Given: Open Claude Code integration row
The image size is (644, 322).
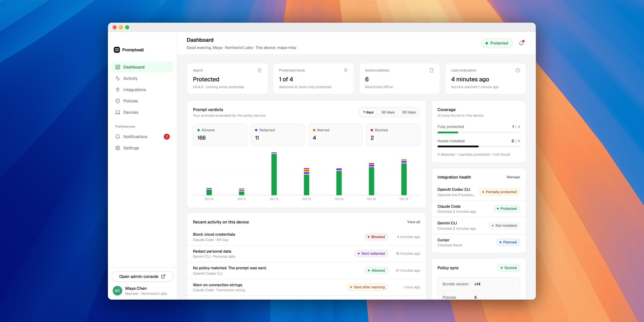Looking at the screenshot, I should pyautogui.click(x=478, y=209).
